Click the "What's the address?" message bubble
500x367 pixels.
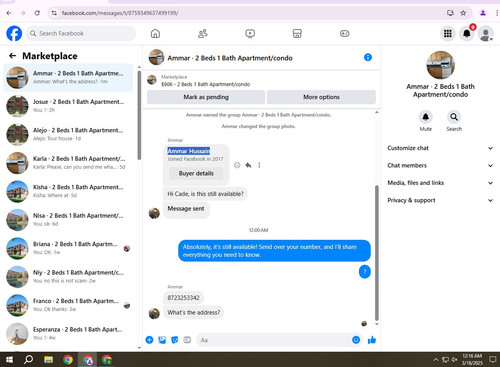(x=194, y=313)
